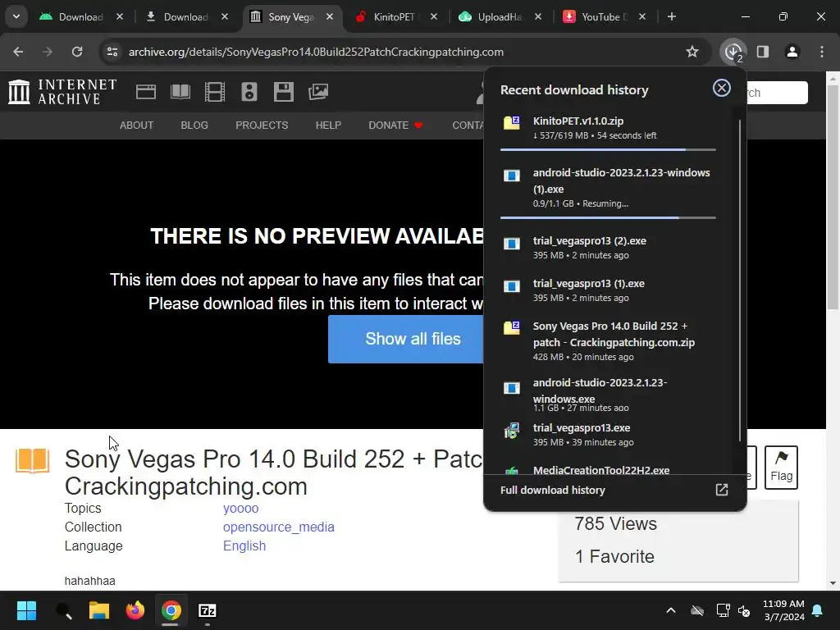Image resolution: width=840 pixels, height=630 pixels.
Task: Open the Video film icon in archive nav
Action: tap(215, 92)
